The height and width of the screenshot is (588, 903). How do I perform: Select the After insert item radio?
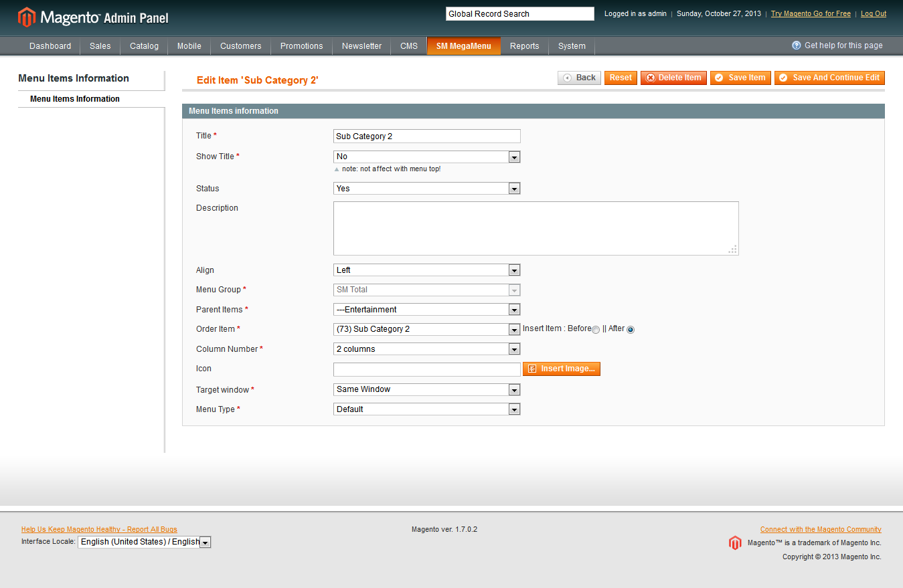[x=630, y=330]
